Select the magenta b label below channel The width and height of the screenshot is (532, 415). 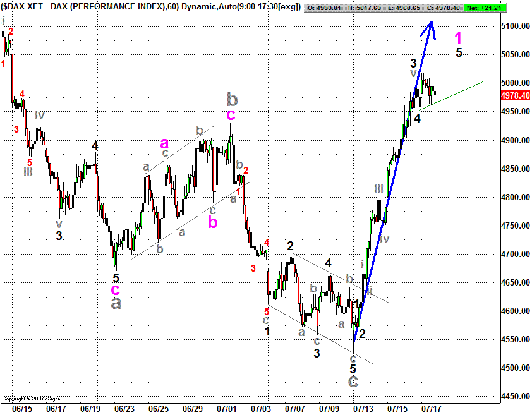point(214,222)
